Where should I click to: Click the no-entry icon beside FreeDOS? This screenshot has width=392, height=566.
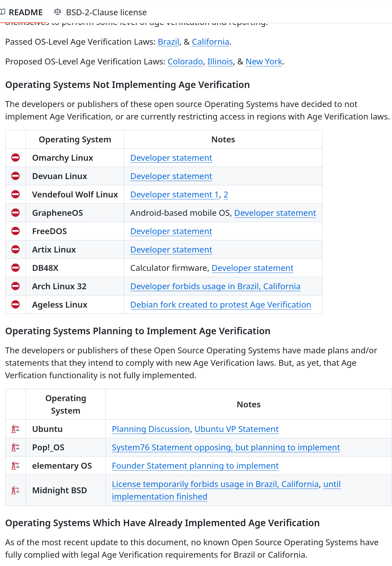(x=16, y=231)
